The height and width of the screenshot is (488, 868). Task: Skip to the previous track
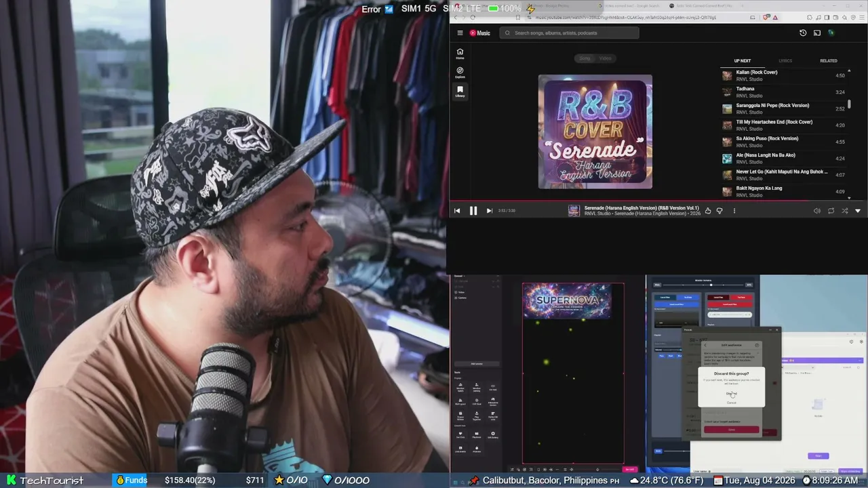pos(457,211)
